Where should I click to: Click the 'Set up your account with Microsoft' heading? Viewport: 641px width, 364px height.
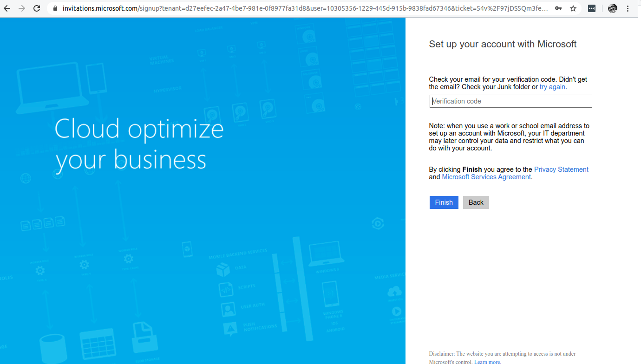point(503,44)
